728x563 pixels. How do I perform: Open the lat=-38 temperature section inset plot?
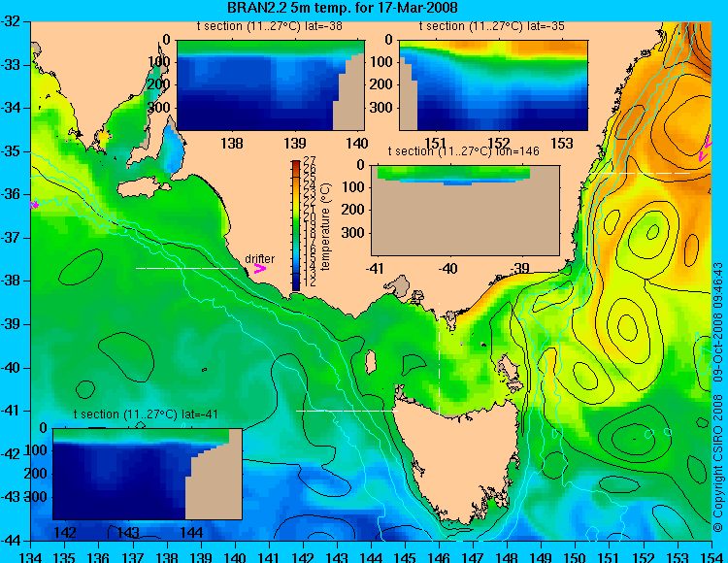point(271,85)
